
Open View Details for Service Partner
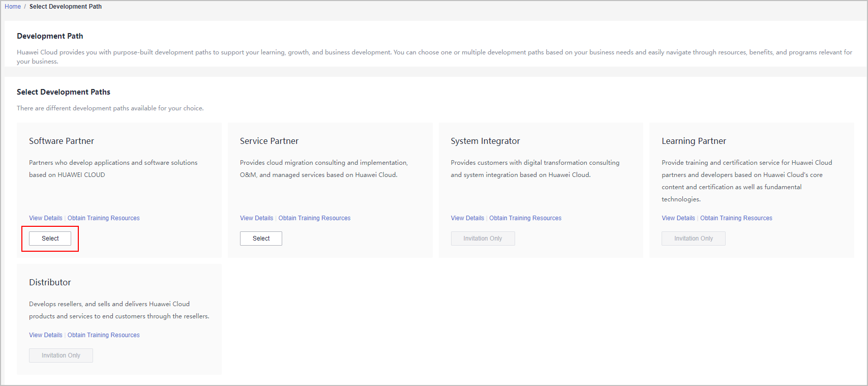(x=257, y=218)
